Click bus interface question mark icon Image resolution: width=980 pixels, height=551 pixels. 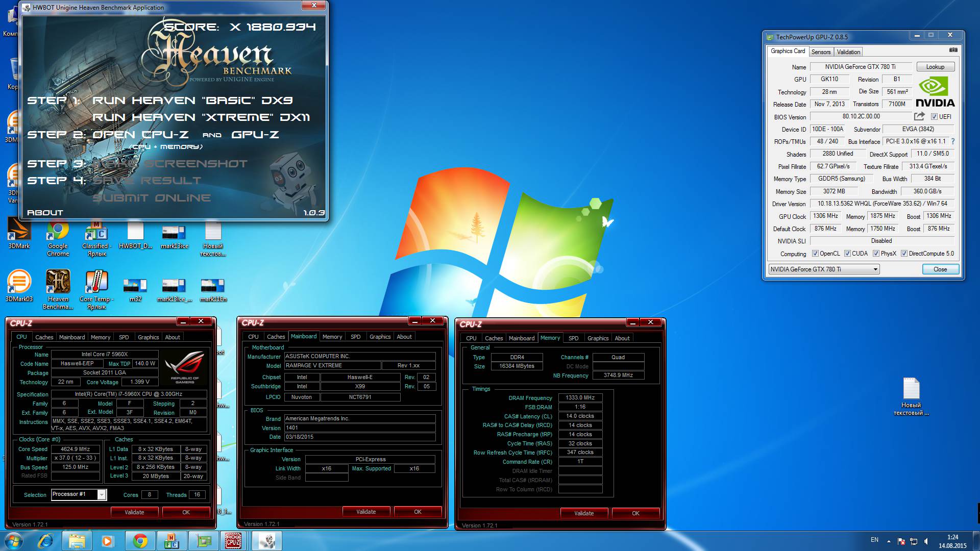(952, 141)
